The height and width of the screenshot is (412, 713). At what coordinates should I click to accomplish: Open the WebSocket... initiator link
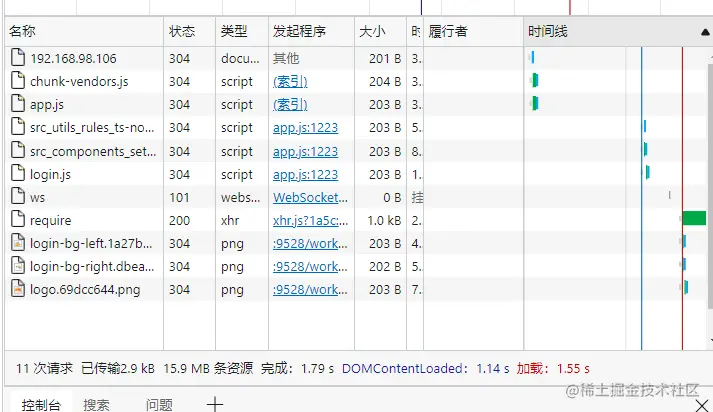pos(311,197)
